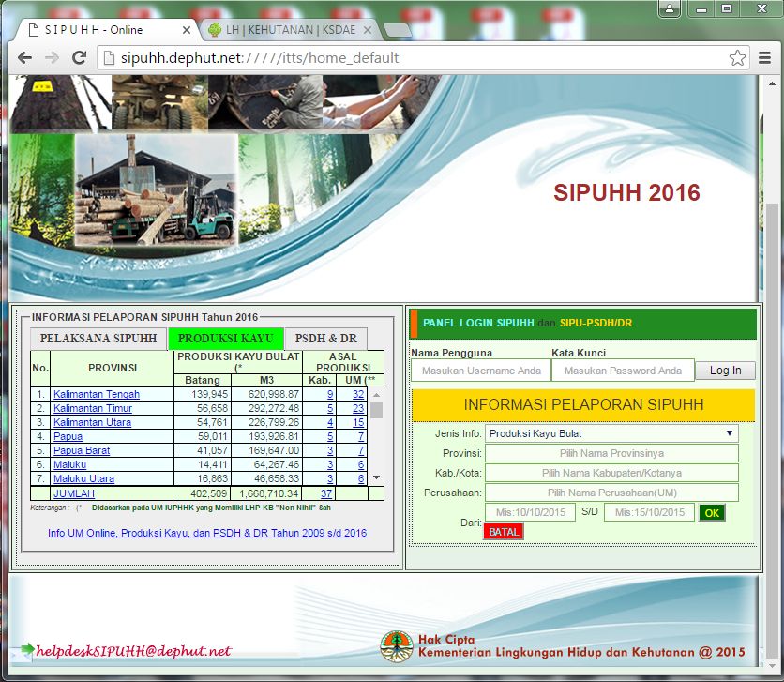The height and width of the screenshot is (682, 784).
Task: Click the yellow INFORMASI PELAPORAN SIPUHH banner
Action: 583,405
